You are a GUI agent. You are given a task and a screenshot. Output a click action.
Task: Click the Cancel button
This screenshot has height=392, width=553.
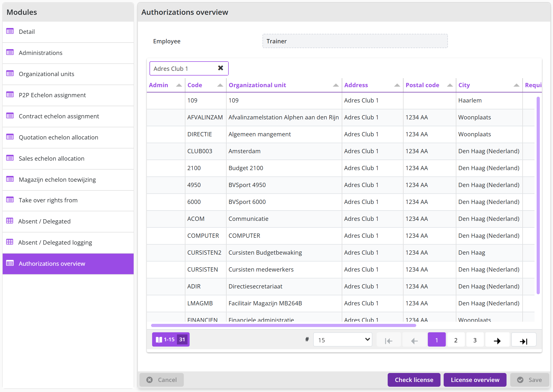[x=162, y=380]
